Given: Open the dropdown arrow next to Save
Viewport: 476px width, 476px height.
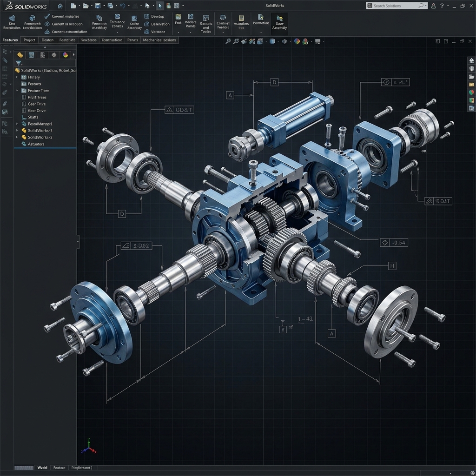Looking at the screenshot, I should point(104,6).
